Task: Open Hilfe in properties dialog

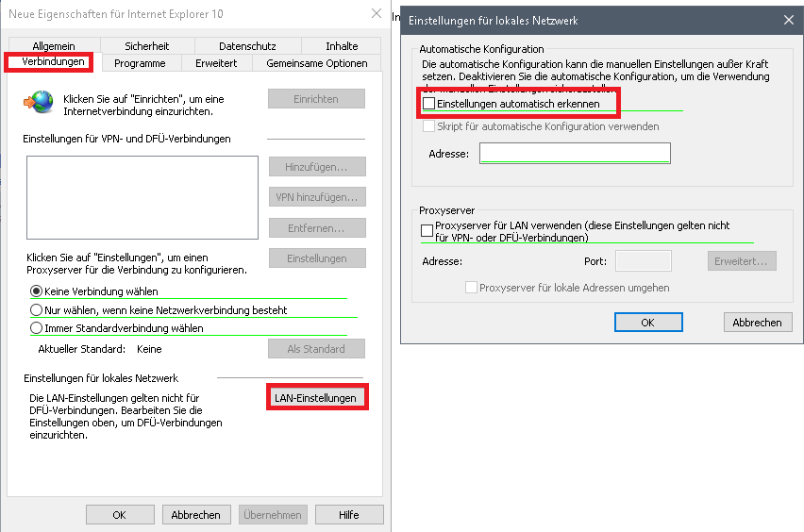Action: point(348,515)
